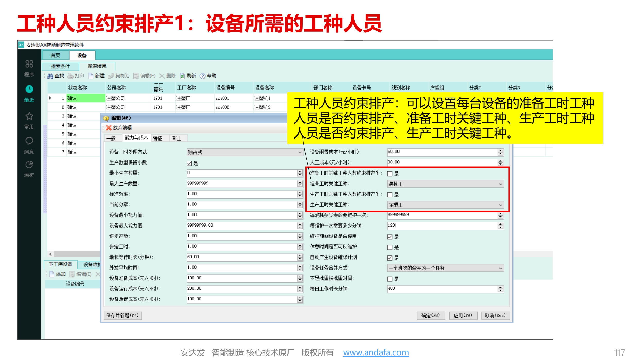Click 确定(F8) button
644x362 pixels.
[431, 315]
